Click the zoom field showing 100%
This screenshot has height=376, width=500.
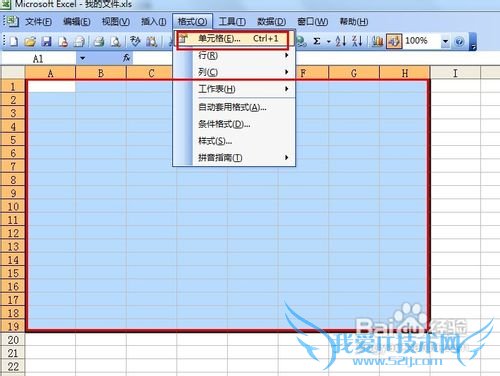[421, 41]
